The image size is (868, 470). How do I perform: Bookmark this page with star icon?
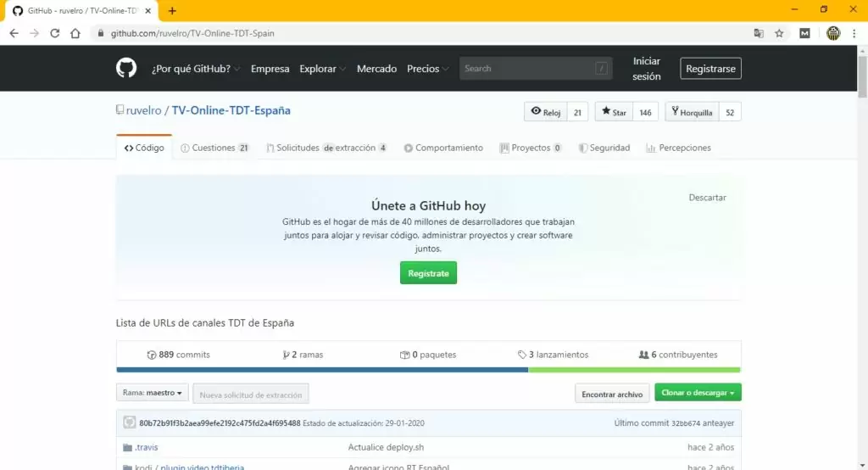(779, 33)
